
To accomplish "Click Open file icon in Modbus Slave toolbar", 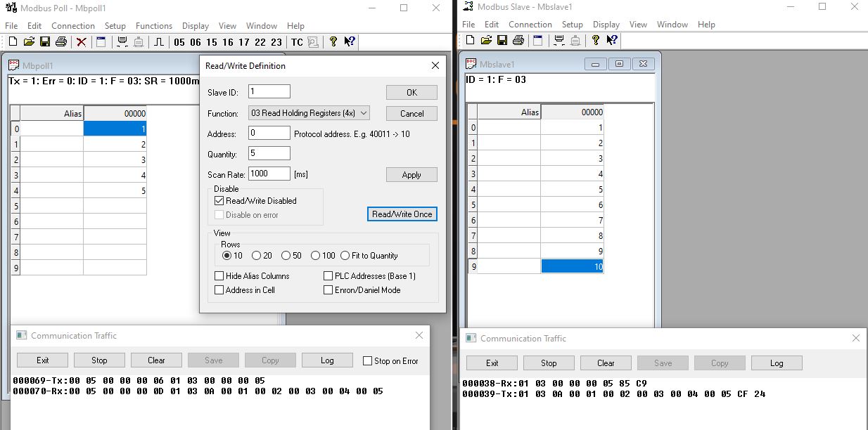I will 486,40.
